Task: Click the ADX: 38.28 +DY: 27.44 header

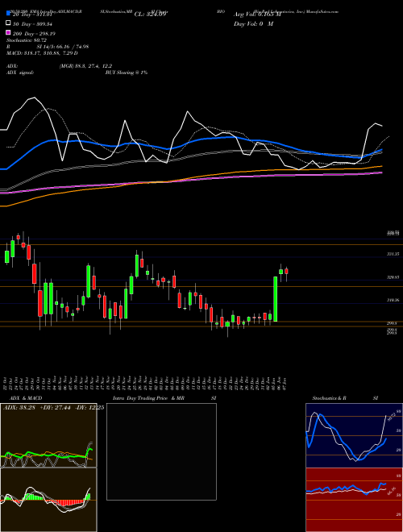Action: (x=37, y=407)
